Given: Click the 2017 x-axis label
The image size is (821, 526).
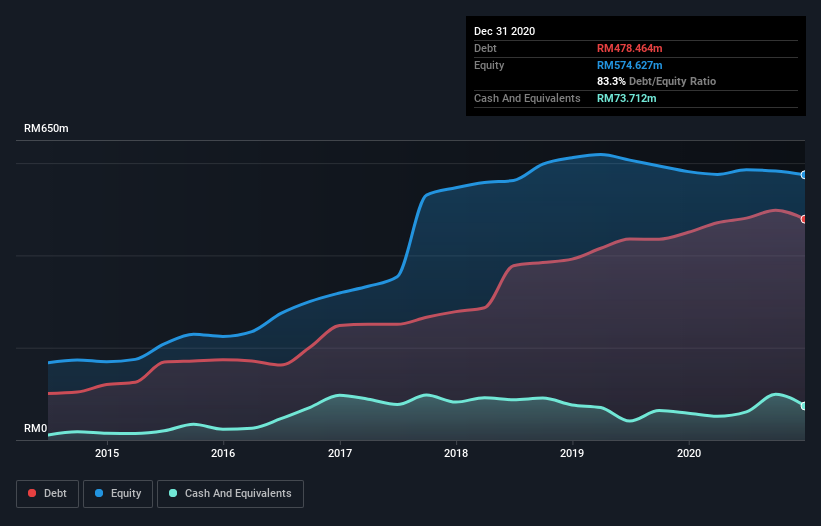Looking at the screenshot, I should 340,453.
